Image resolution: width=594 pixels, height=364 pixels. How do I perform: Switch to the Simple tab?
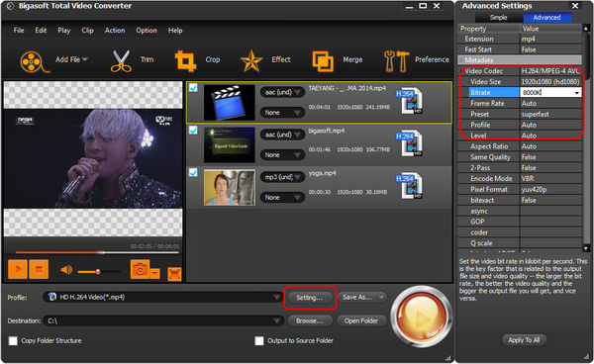coord(499,18)
